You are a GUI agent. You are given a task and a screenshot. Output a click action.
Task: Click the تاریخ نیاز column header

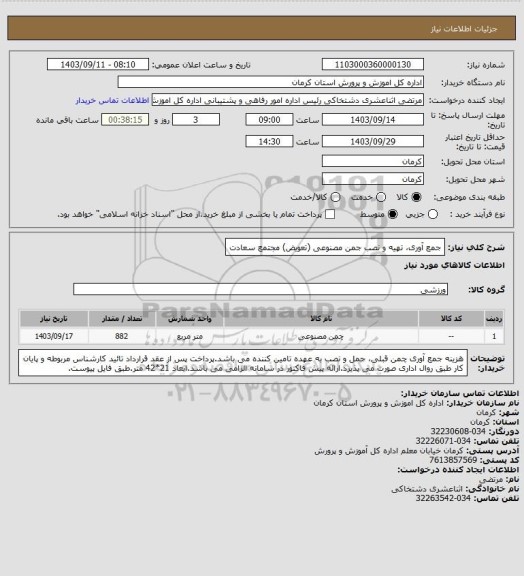[x=54, y=318]
